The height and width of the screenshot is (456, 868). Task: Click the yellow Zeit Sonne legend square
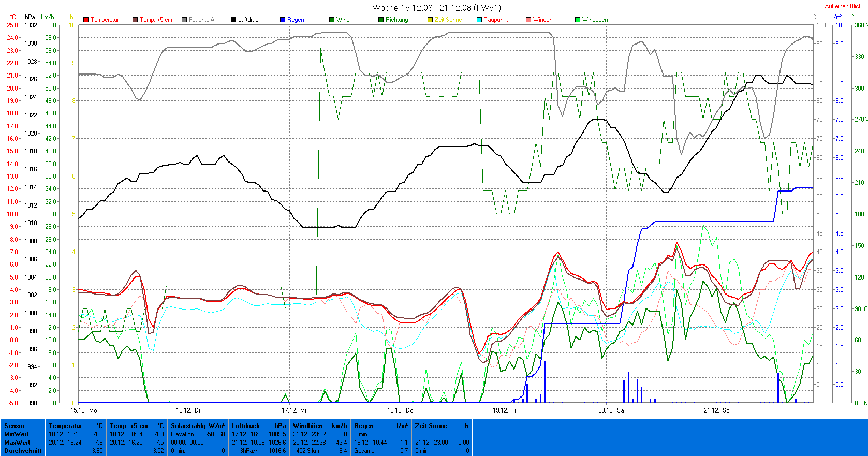(430, 20)
